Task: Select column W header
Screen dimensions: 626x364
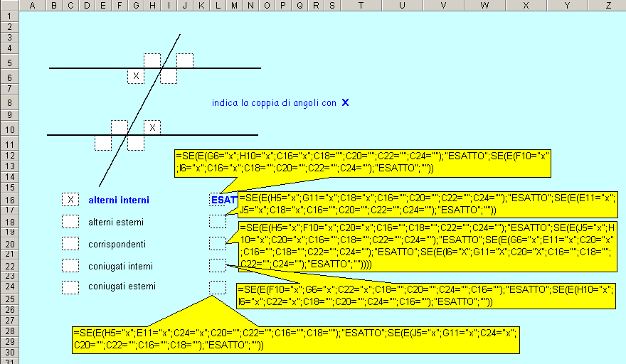Action: (x=484, y=5)
